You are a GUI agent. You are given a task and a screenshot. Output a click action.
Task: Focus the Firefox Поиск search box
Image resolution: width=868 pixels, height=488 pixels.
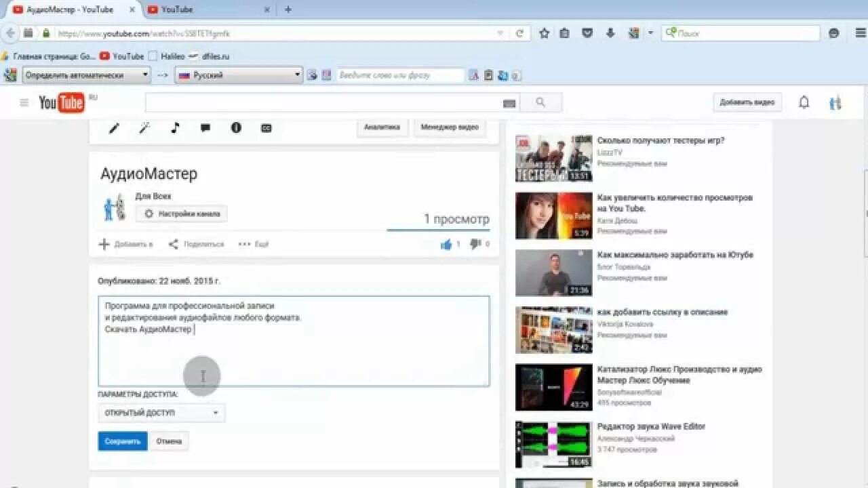(741, 33)
